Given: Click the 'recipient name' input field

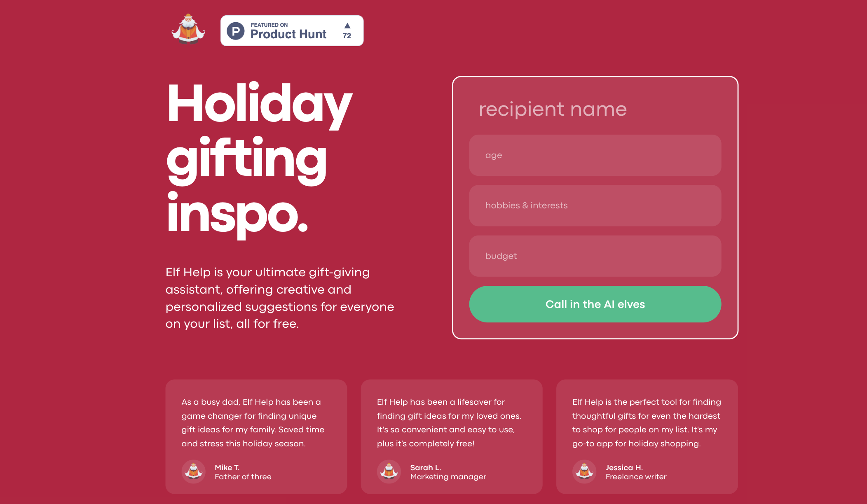Looking at the screenshot, I should [595, 109].
